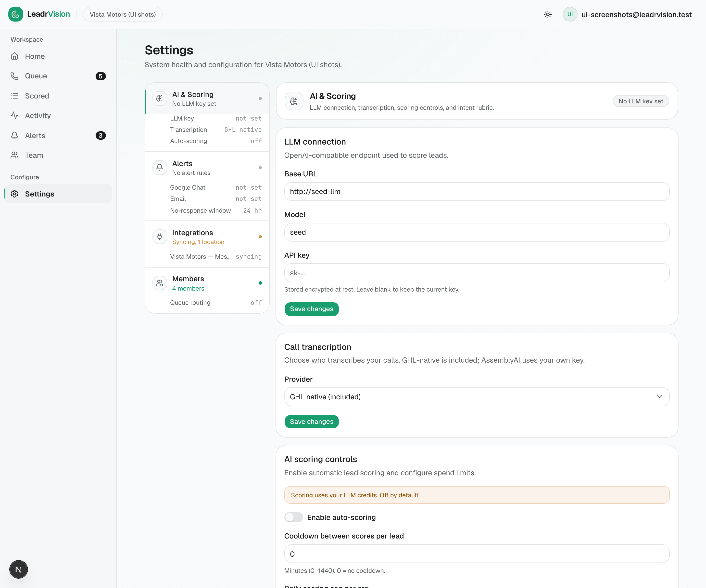The height and width of the screenshot is (588, 706).
Task: Click the Email not set row
Action: 216,199
